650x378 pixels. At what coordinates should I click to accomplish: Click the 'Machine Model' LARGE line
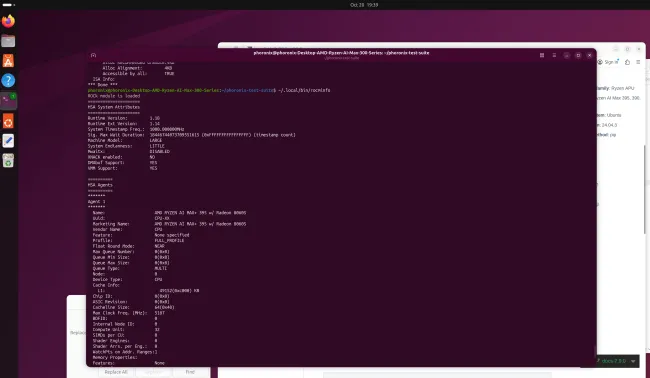click(x=125, y=141)
